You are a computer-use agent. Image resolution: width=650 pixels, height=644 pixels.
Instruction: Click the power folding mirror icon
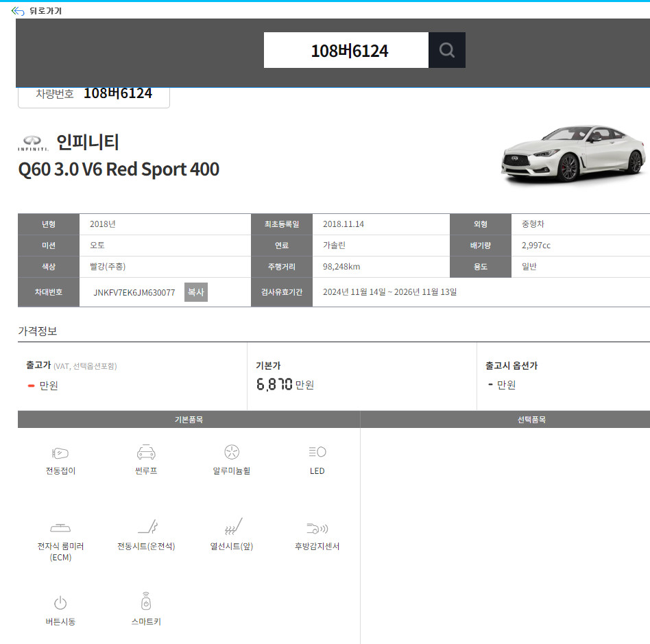click(60, 453)
